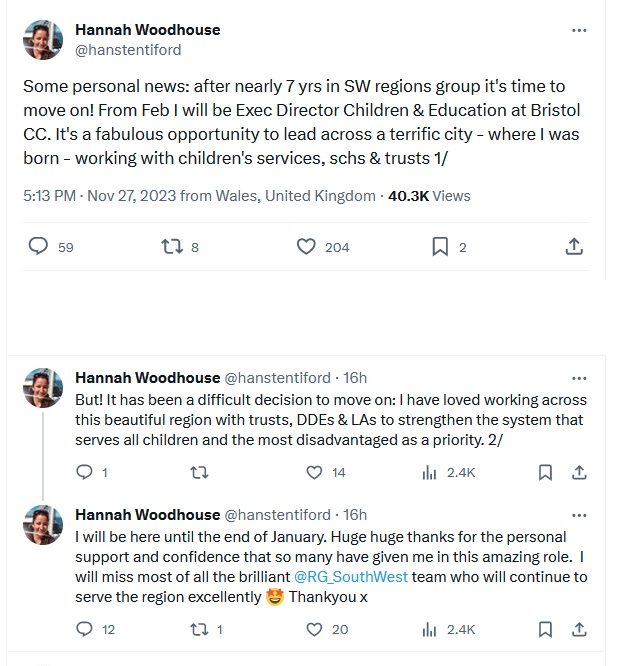The image size is (628, 666).
Task: Open more options on the 2/ reply tweet
Action: (579, 378)
